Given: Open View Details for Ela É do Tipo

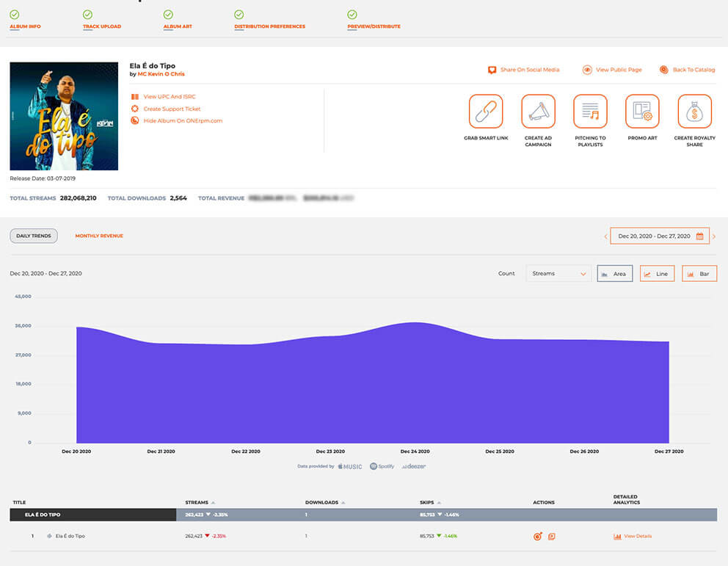Looking at the screenshot, I should pos(636,537).
